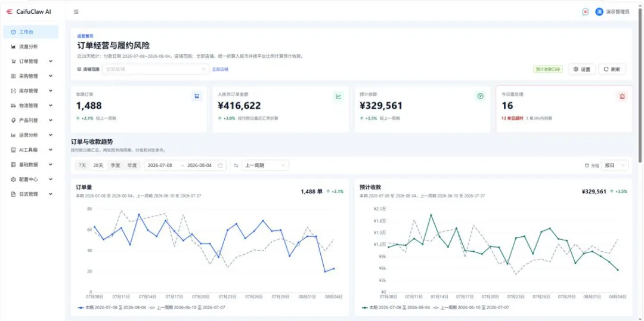Screen dimensions: 644x321
Task: Open the 全部店铺 store scope dropdown
Action: 156,69
